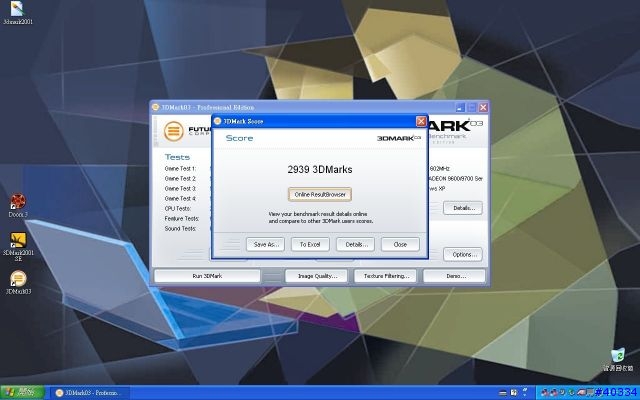Click the Close button in score dialog
640x400 pixels.
click(x=400, y=244)
